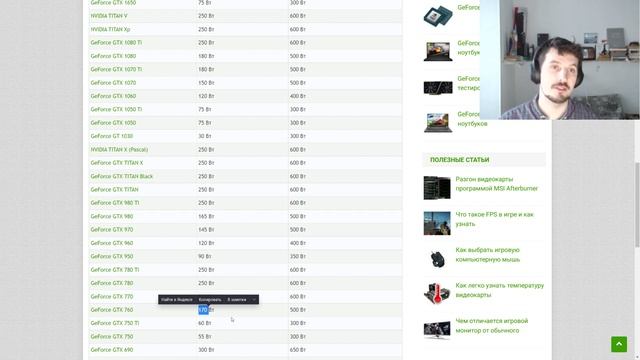Click the webcam video overlay
640x360 pixels.
click(x=560, y=60)
